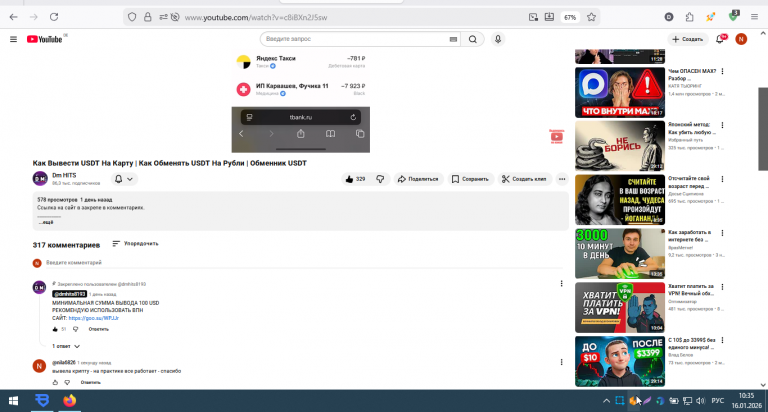Open tracking protection shield panel

(132, 17)
